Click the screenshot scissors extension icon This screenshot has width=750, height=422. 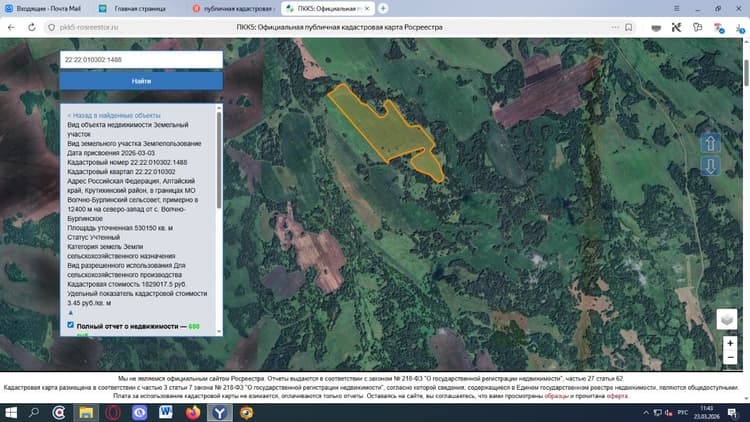pos(676,28)
